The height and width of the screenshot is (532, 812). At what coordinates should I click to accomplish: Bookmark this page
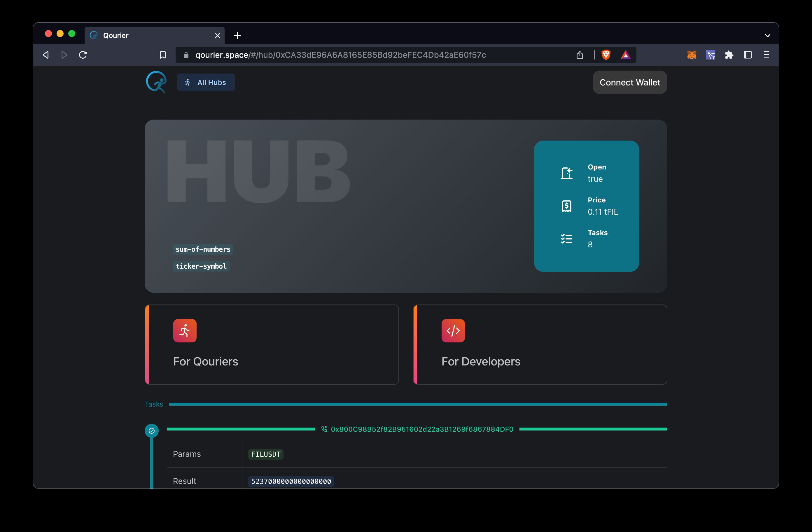(163, 55)
